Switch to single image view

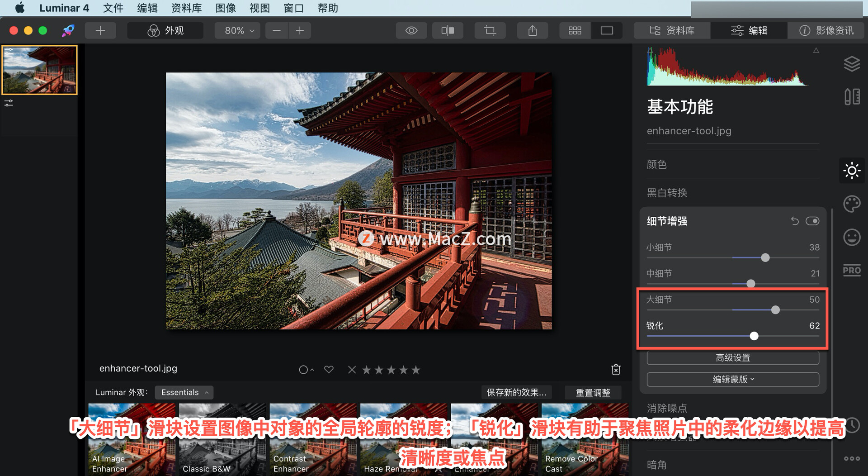pos(607,30)
